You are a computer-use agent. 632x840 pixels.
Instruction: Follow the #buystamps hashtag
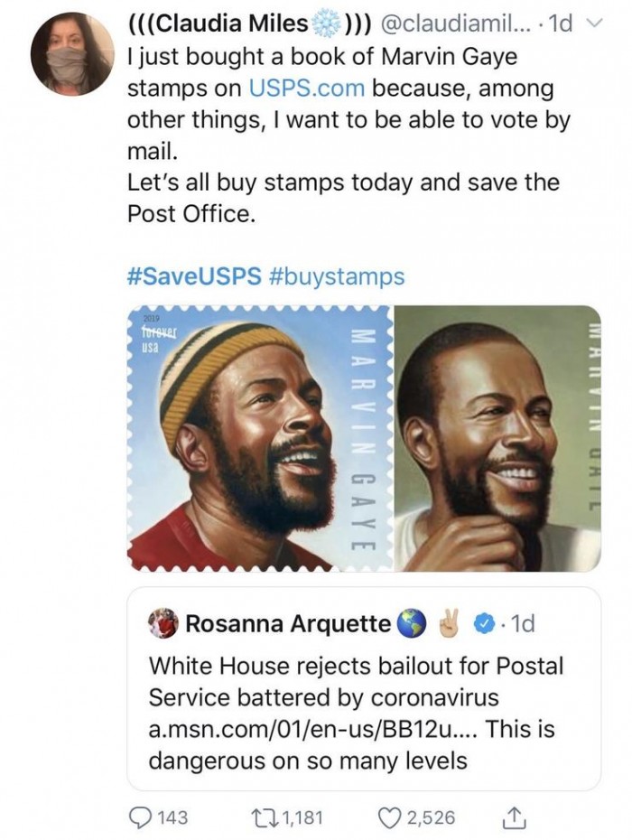point(337,276)
